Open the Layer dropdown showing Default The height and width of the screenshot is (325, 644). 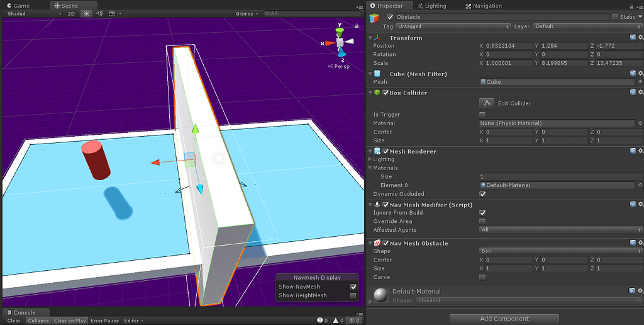(588, 26)
